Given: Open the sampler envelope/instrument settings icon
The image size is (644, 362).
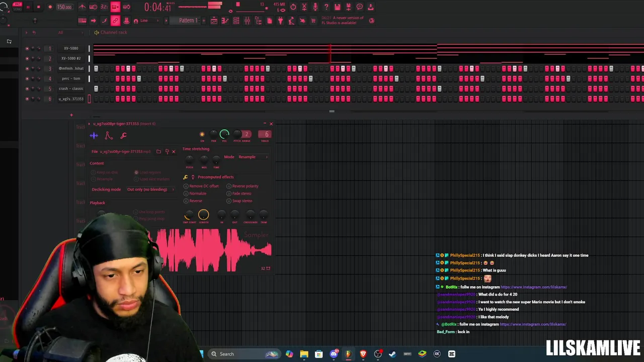Looking at the screenshot, I should 108,135.
